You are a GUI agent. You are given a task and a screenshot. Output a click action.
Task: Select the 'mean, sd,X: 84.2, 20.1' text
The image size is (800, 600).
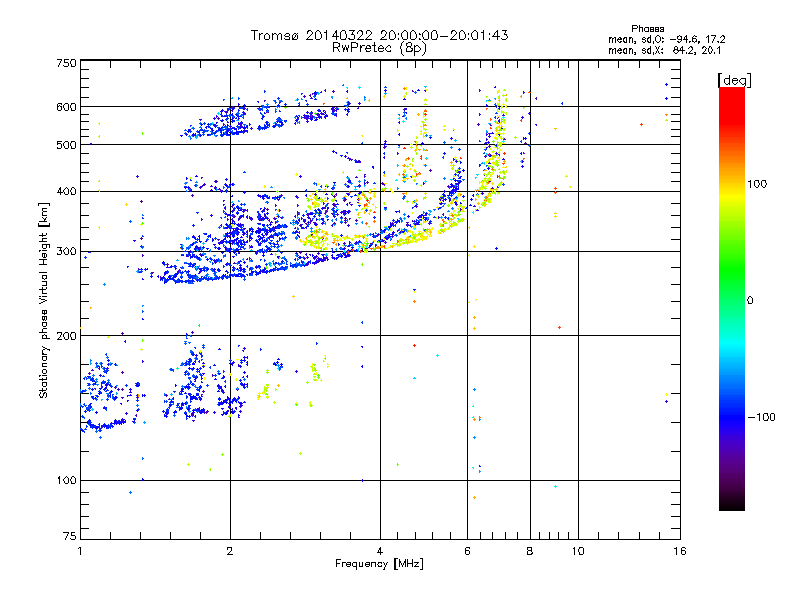click(664, 50)
